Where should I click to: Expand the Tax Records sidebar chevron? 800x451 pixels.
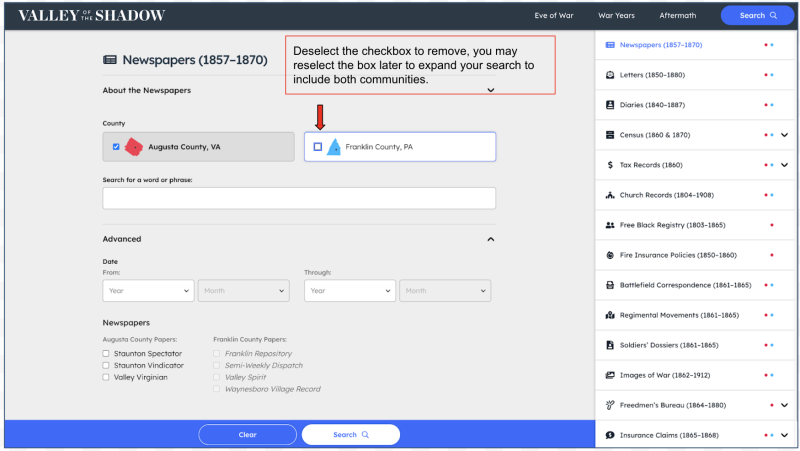coord(784,165)
